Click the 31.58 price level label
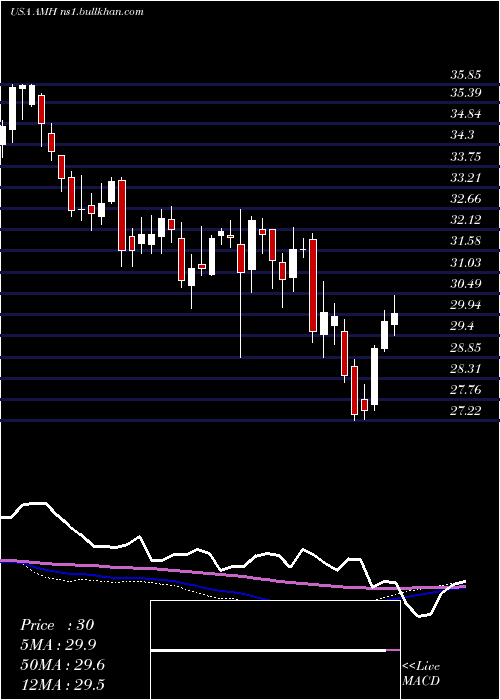 tap(465, 241)
